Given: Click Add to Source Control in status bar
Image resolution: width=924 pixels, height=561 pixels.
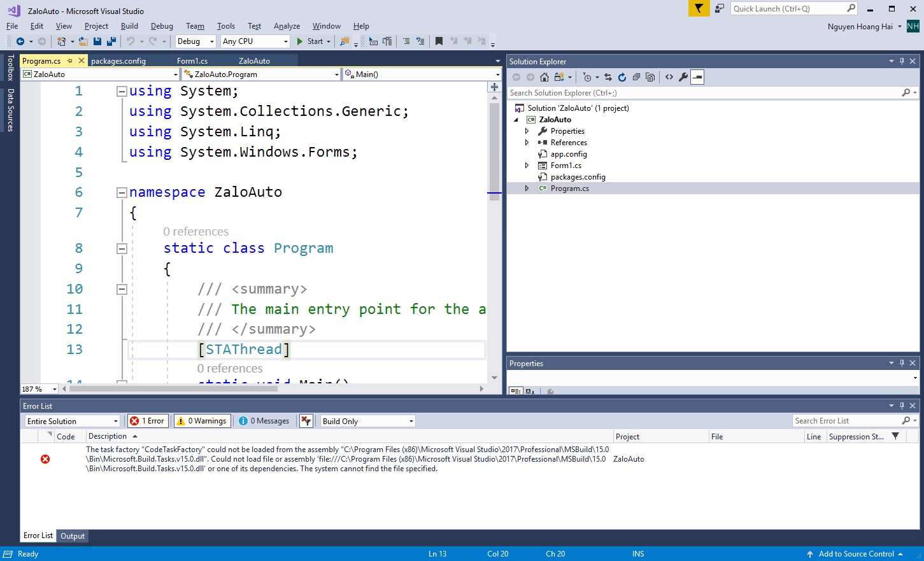Looking at the screenshot, I should (856, 554).
